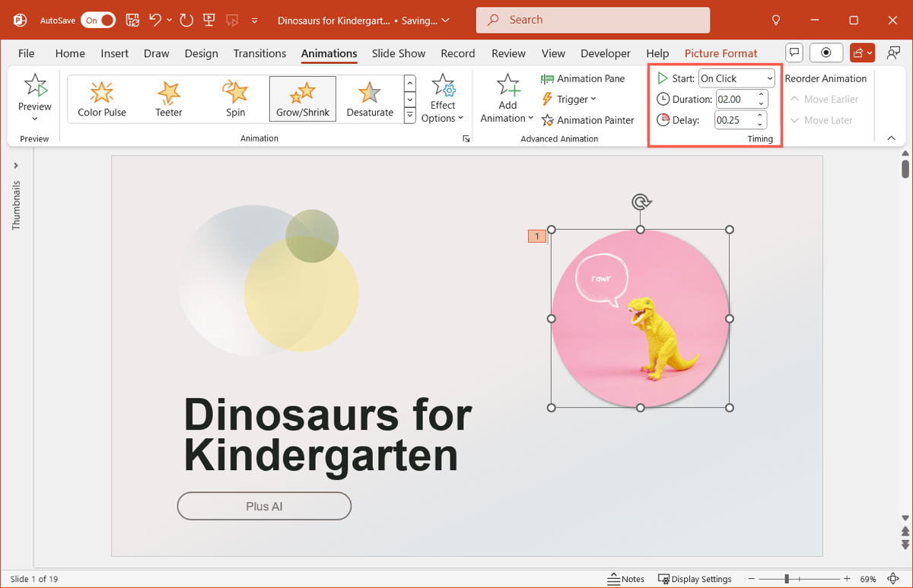Switch to the Insert tab
The height and width of the screenshot is (588, 913).
click(115, 53)
